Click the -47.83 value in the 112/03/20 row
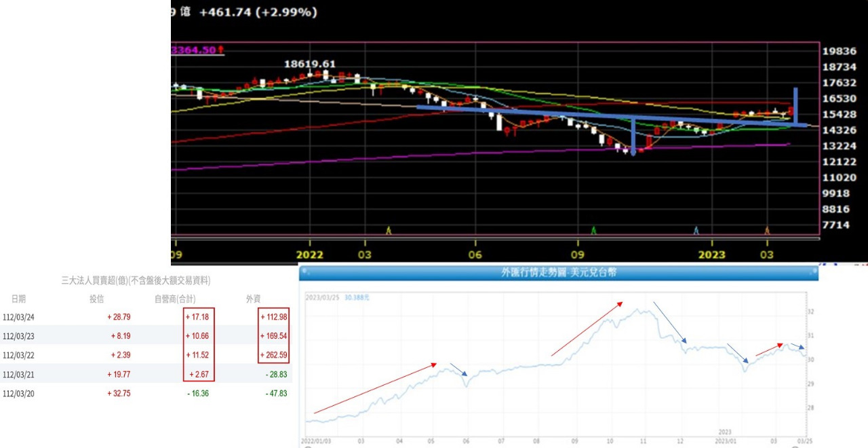Viewport: 868px width, 448px height. click(x=275, y=393)
